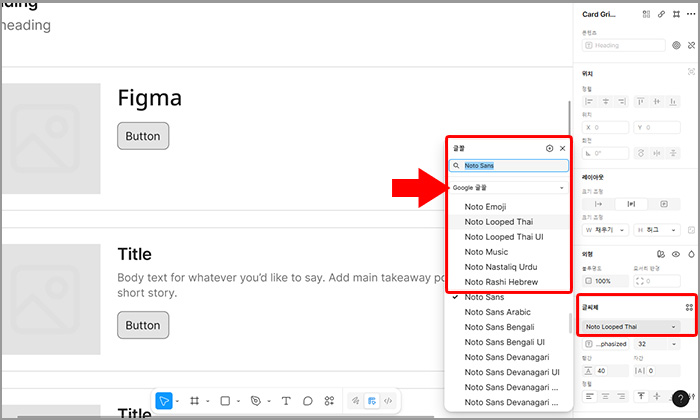Select the Rectangle shape tool
The height and width of the screenshot is (420, 700).
pyautogui.click(x=225, y=401)
